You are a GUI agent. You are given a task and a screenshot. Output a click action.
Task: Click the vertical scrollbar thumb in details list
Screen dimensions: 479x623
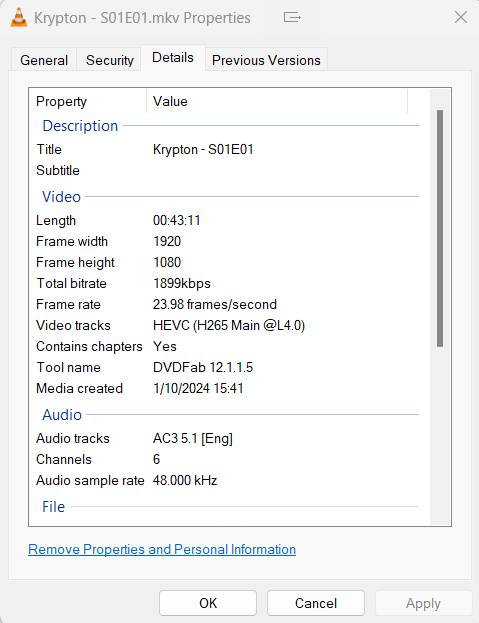[440, 228]
